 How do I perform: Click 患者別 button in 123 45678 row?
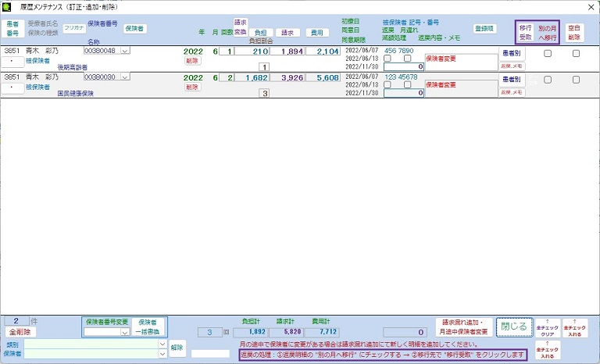(512, 79)
